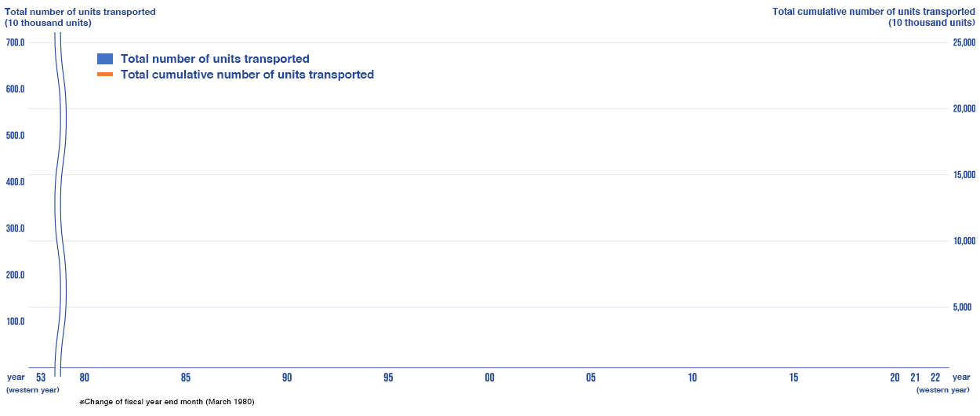Click year 22 at the axis end
This screenshot has height=416, width=980.
point(935,378)
